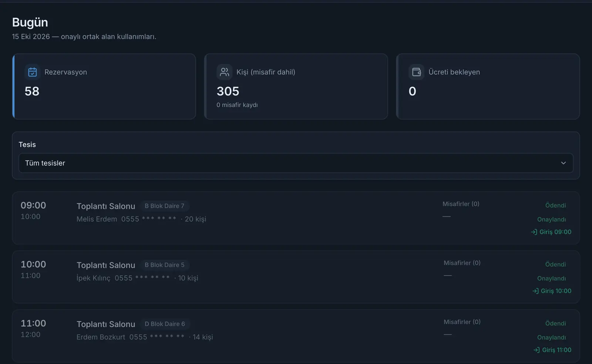592x364 pixels.
Task: Click the Giriş 11:00 check-in label
Action: click(x=557, y=350)
